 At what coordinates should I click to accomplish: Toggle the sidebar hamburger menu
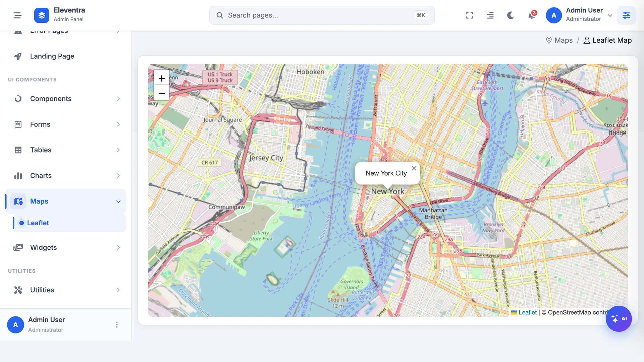click(x=17, y=15)
